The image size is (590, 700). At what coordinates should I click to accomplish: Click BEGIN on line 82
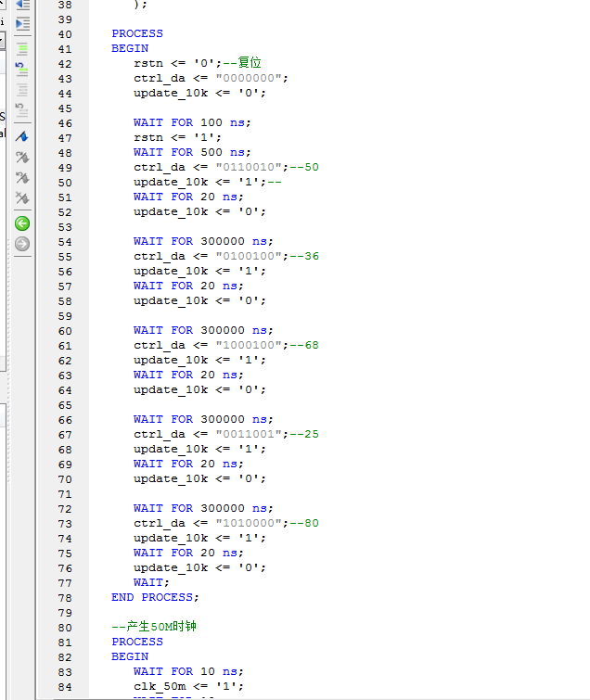pos(130,656)
